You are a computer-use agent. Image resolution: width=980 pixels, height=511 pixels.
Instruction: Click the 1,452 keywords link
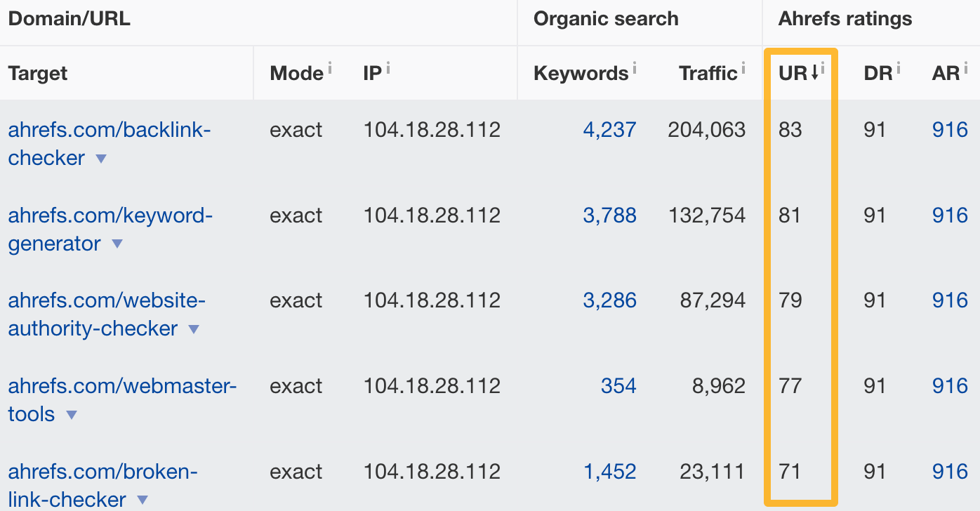609,471
